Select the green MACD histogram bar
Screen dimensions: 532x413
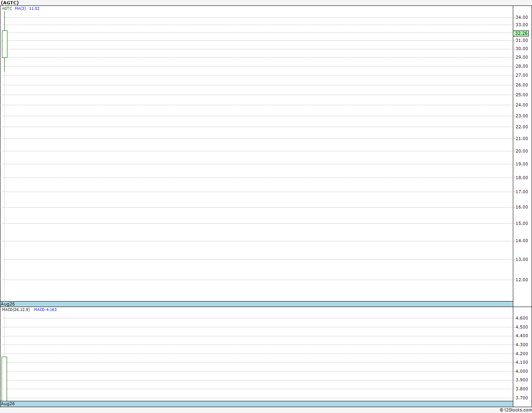coord(4,379)
